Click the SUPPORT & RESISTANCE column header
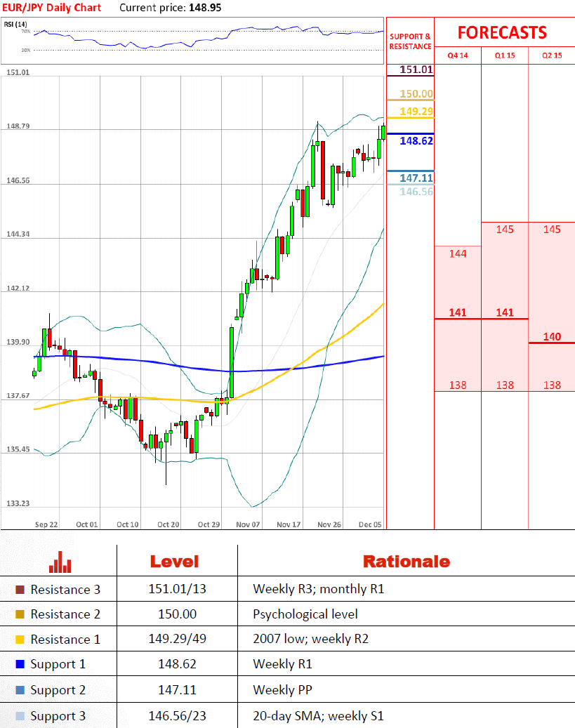 (410, 41)
